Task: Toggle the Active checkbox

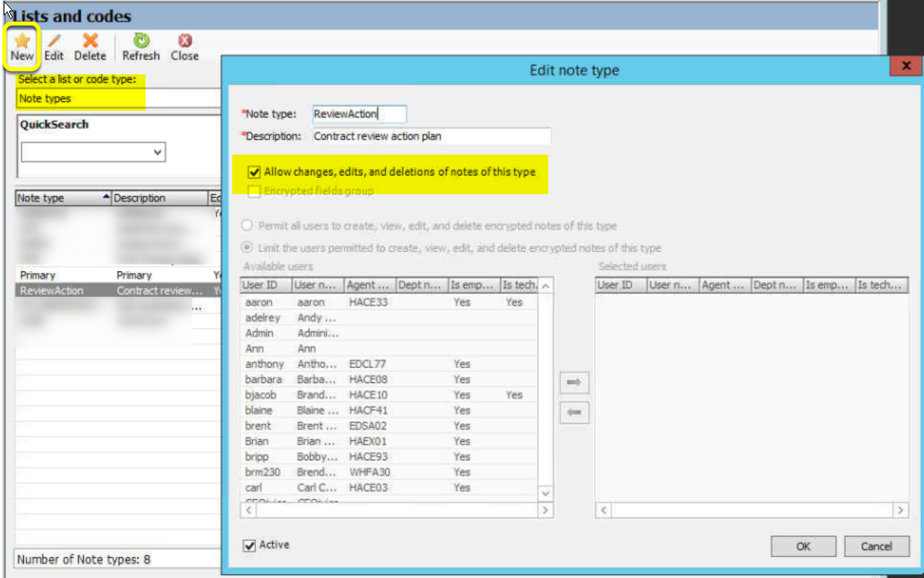Action: pos(249,545)
